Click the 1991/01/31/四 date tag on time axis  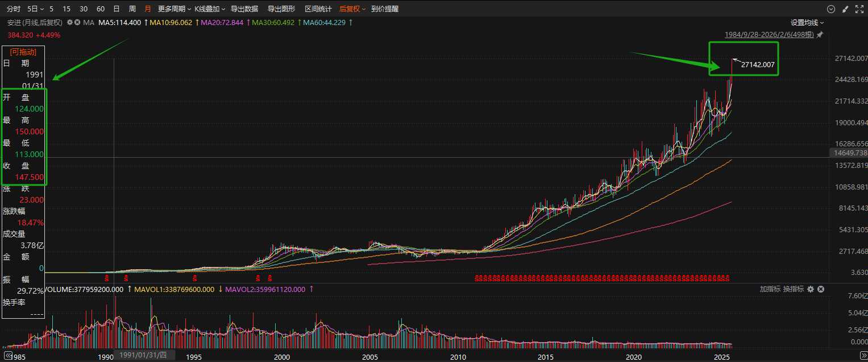pos(144,355)
